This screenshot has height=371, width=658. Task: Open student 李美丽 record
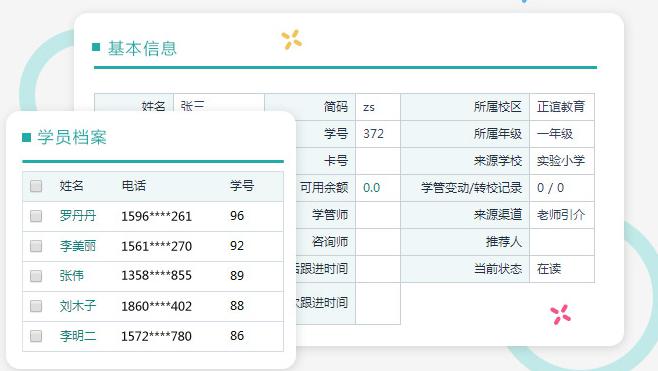coord(78,246)
